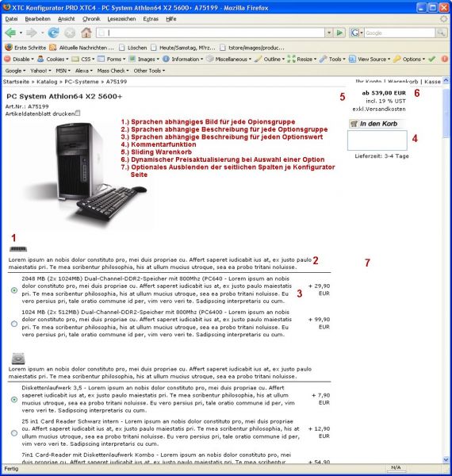The height and width of the screenshot is (476, 452).
Task: Open the Chronik menu
Action: click(91, 19)
